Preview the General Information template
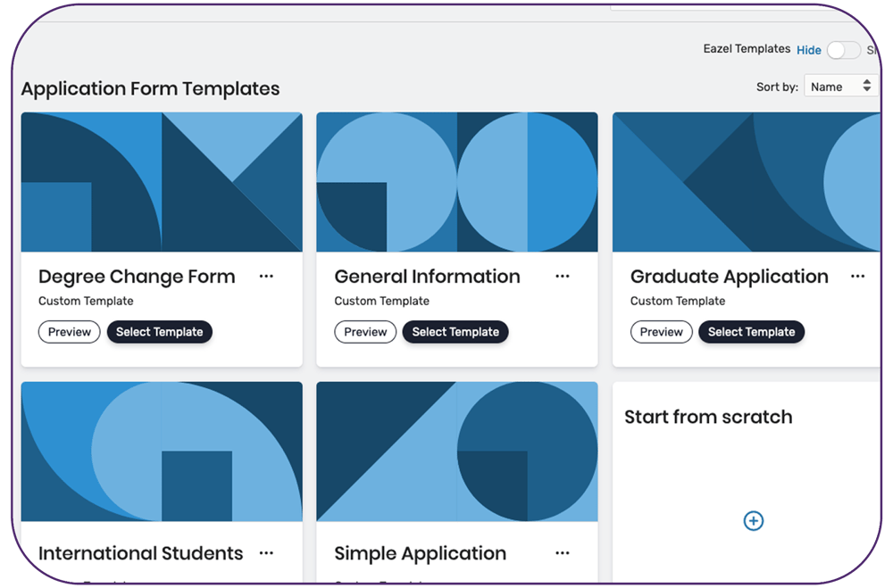This screenshot has width=893, height=588. tap(365, 332)
